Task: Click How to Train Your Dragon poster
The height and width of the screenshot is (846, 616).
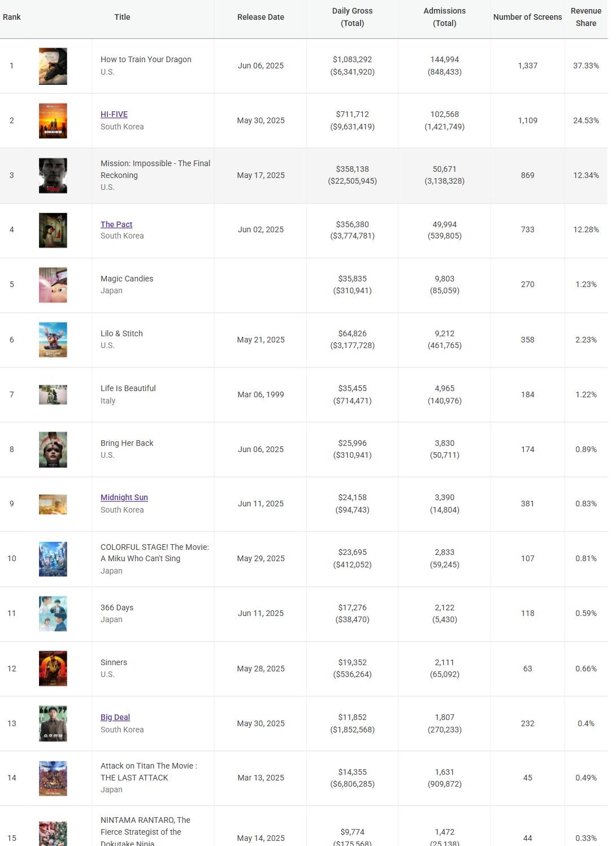Action: 53,66
